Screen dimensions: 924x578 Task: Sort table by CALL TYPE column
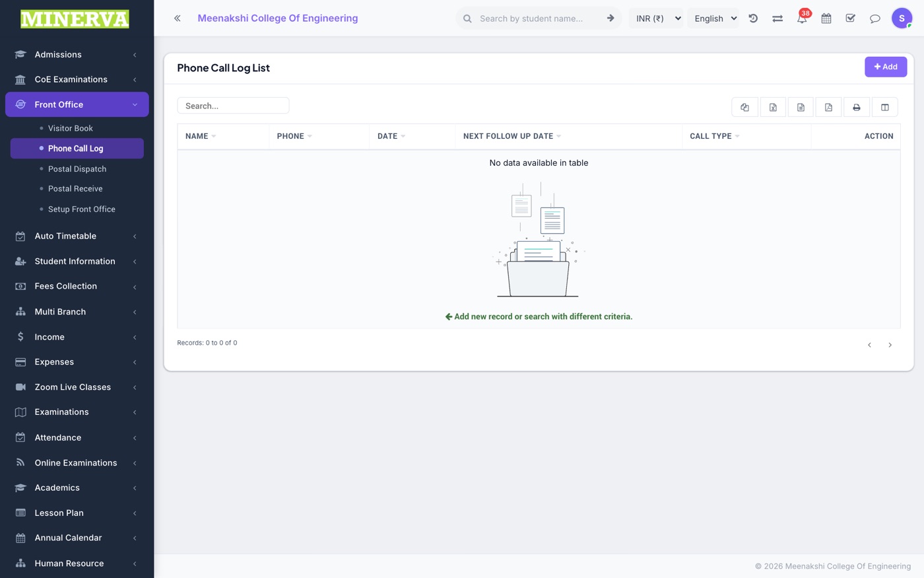746,136
